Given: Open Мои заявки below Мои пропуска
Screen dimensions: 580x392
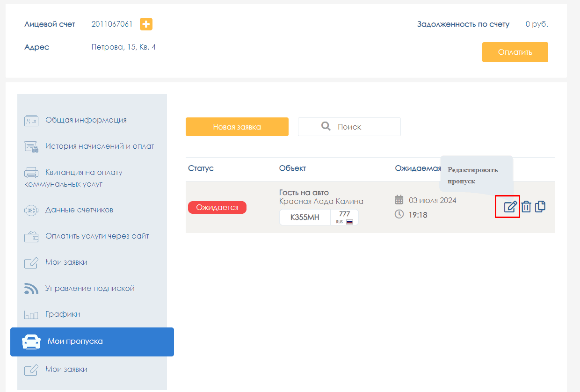Looking at the screenshot, I should click(x=66, y=370).
